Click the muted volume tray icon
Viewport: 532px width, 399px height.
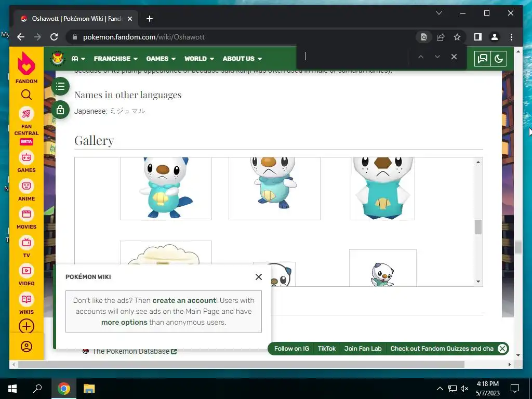coord(464,389)
